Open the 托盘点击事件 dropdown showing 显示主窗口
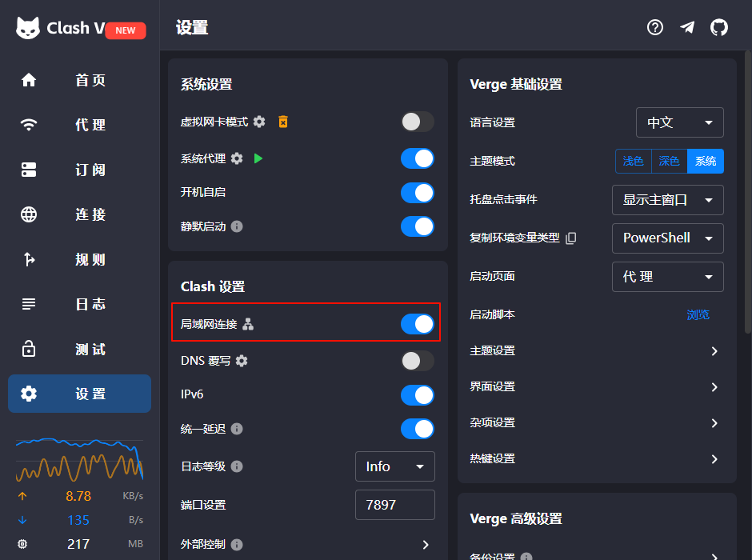Image resolution: width=752 pixels, height=560 pixels. tap(667, 199)
